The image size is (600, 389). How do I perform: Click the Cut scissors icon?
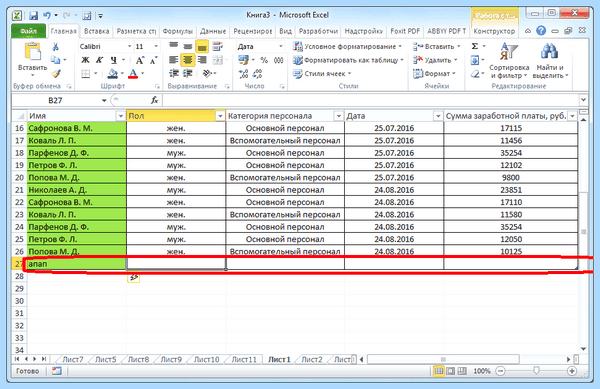tap(55, 47)
